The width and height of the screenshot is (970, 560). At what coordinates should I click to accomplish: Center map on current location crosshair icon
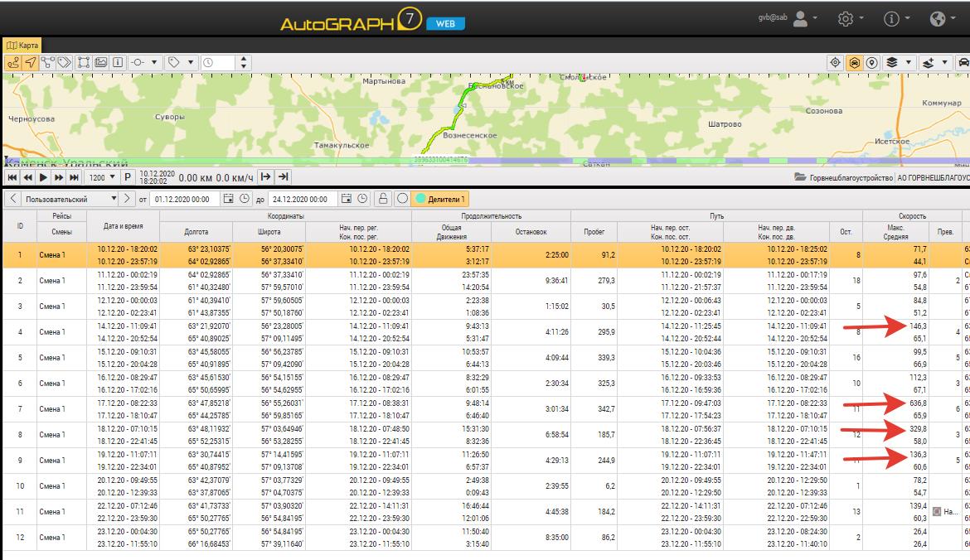[836, 62]
